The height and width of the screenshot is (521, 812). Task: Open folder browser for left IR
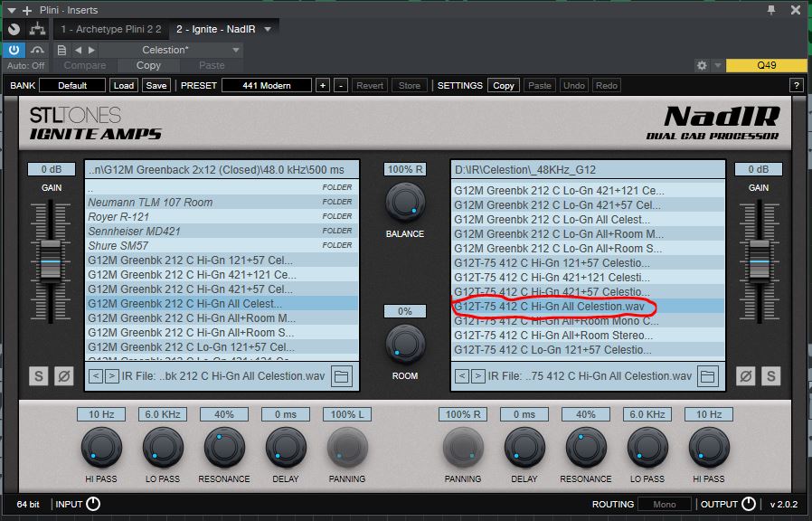342,376
